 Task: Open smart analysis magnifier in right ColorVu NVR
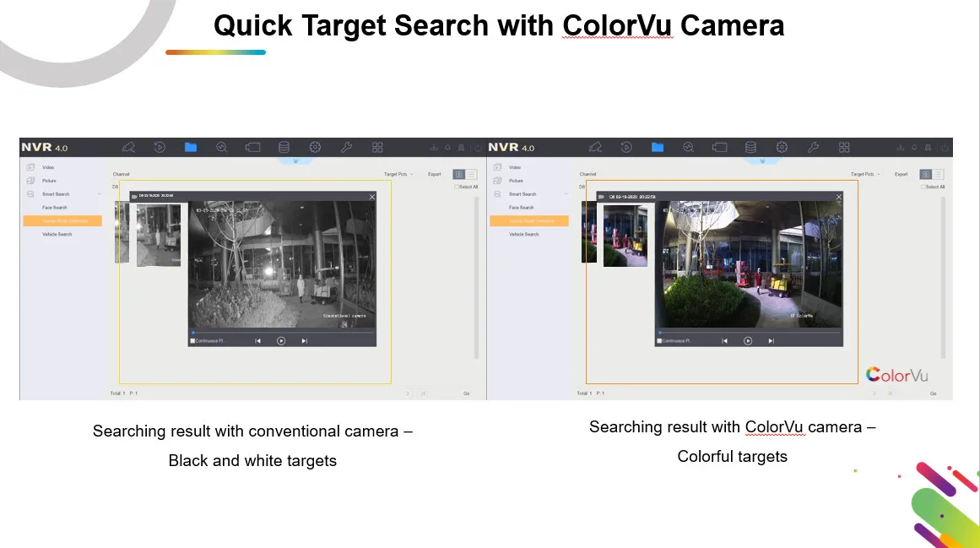click(688, 148)
